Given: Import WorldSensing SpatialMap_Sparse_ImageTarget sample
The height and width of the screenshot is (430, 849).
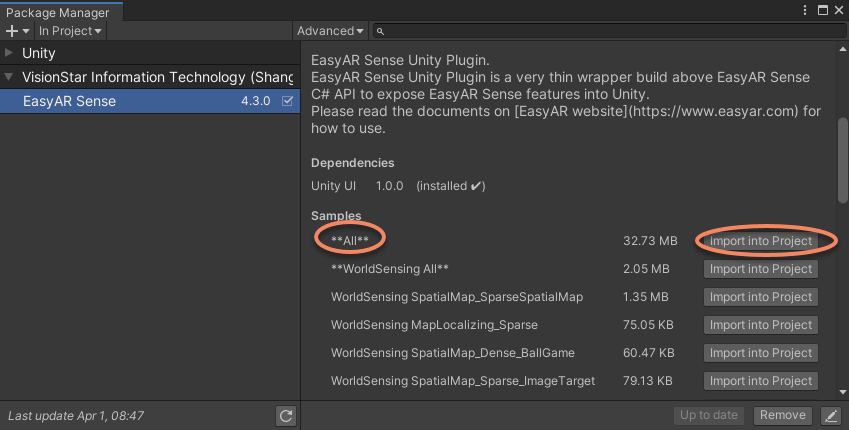Looking at the screenshot, I should pos(761,381).
